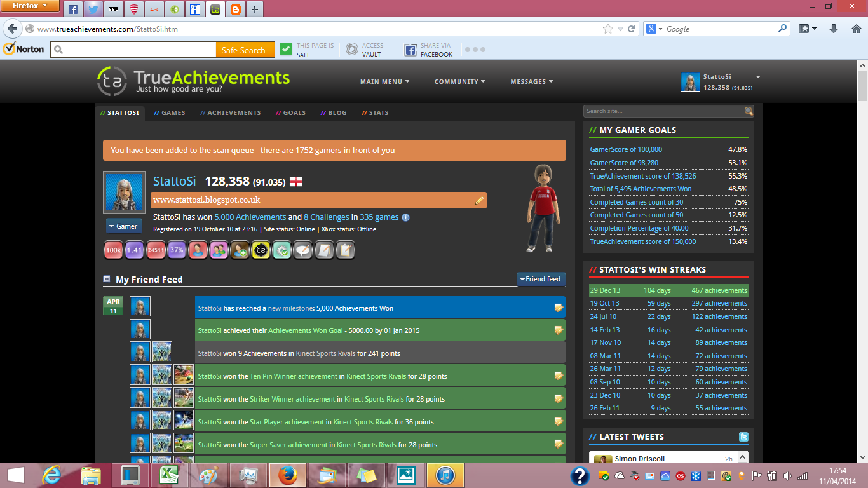
Task: Open the new milestone link
Action: 290,308
